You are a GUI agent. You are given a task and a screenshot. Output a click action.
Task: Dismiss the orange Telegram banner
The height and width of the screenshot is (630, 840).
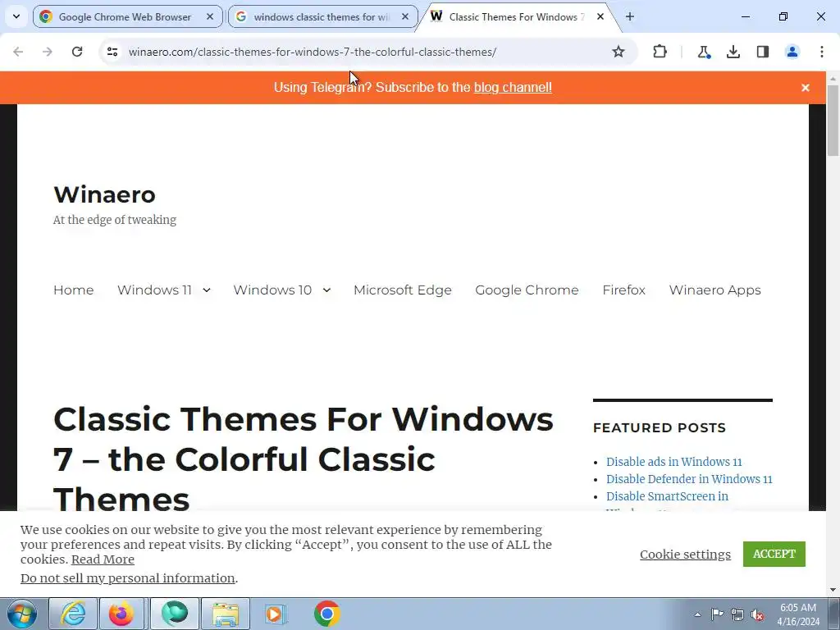806,87
